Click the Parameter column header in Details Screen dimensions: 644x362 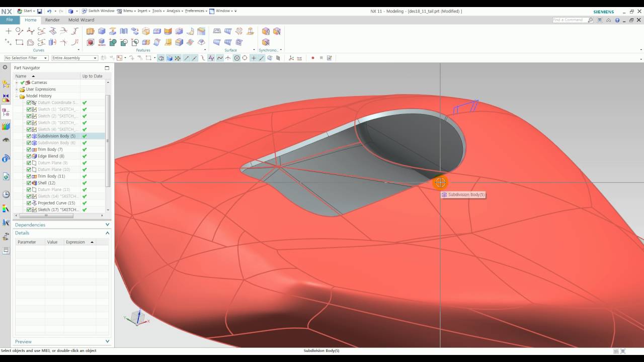point(30,242)
